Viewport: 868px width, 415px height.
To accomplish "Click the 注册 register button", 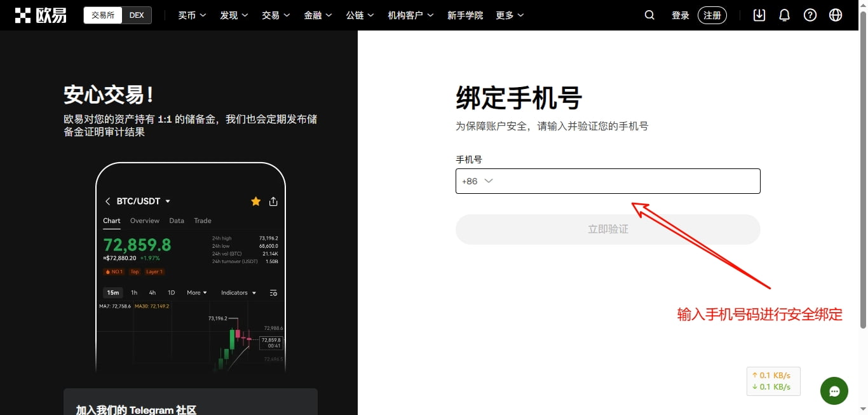I will (x=712, y=15).
